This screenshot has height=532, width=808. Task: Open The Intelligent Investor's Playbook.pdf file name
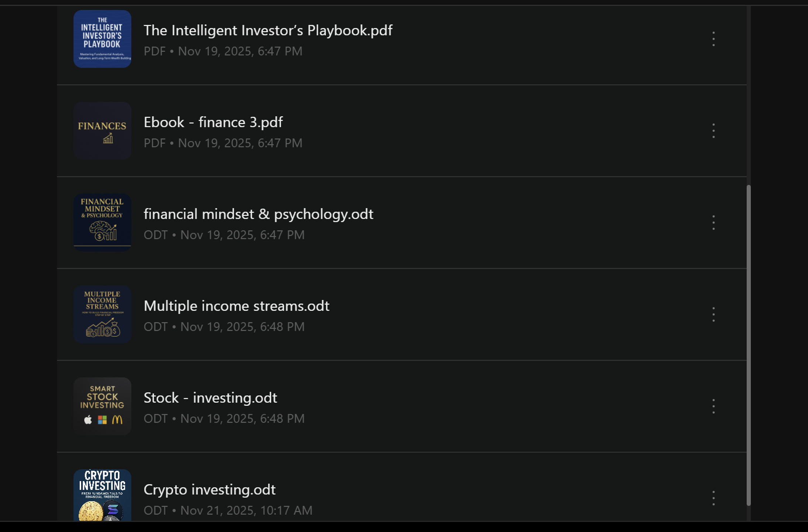click(268, 30)
